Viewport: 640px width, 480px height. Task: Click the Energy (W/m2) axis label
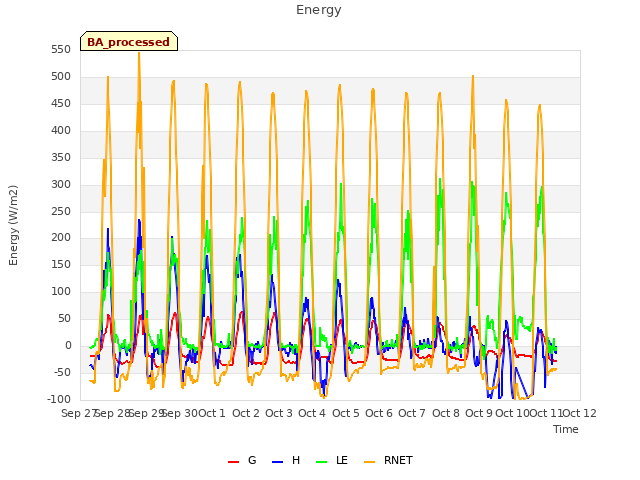[13, 225]
